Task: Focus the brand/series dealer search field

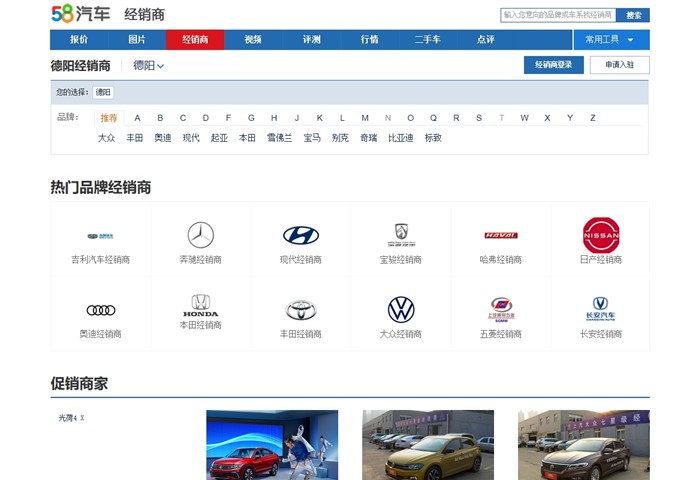Action: coord(558,15)
